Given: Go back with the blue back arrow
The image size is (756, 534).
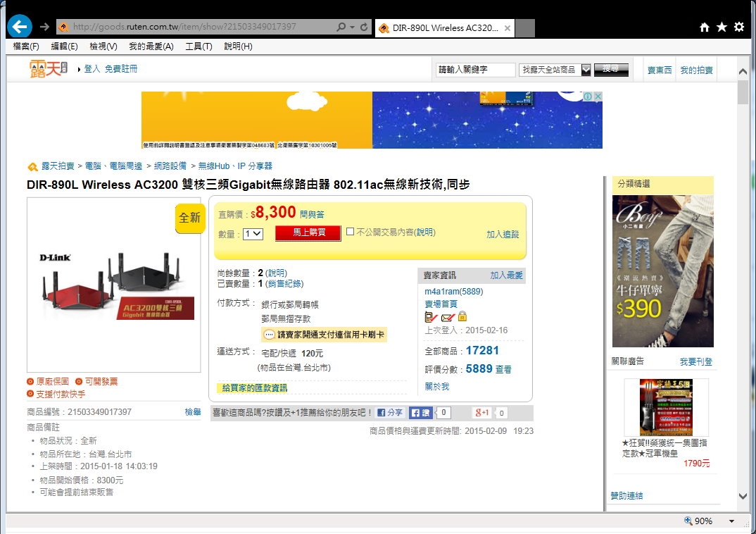Looking at the screenshot, I should coord(19,27).
